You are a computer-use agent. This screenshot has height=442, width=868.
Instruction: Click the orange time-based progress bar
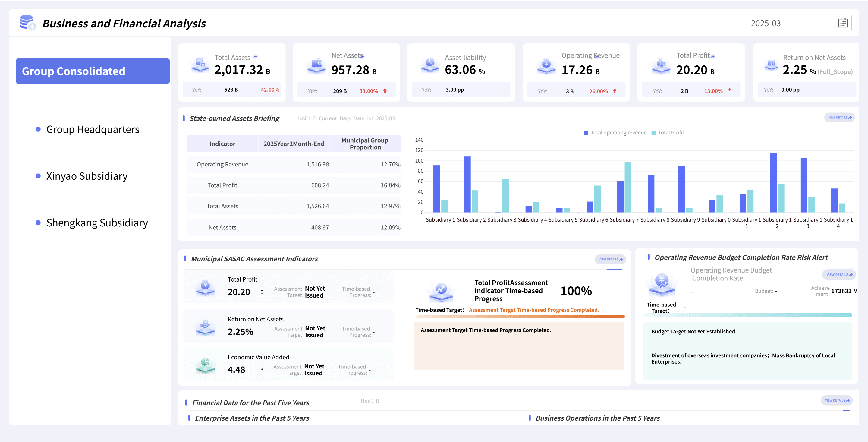(x=520, y=317)
